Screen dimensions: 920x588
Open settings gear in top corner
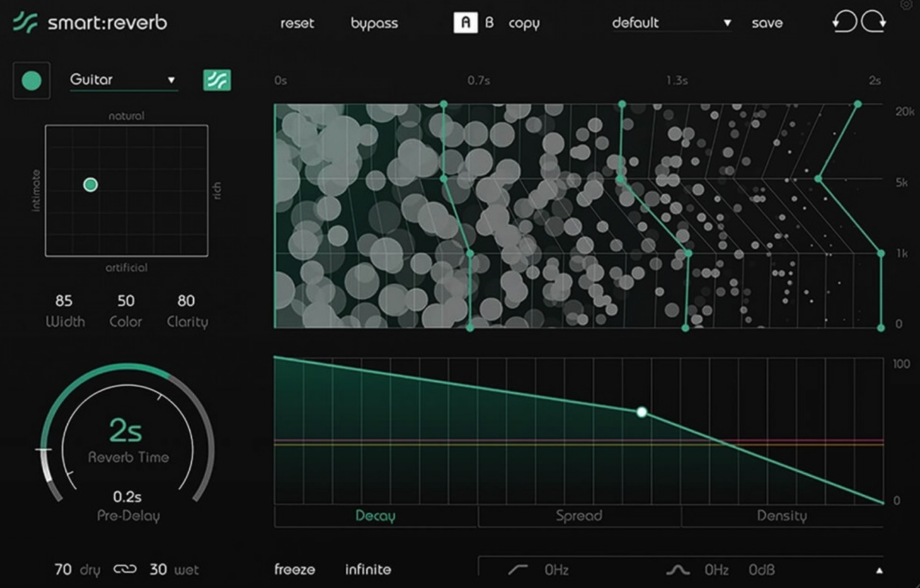pyautogui.click(x=906, y=5)
